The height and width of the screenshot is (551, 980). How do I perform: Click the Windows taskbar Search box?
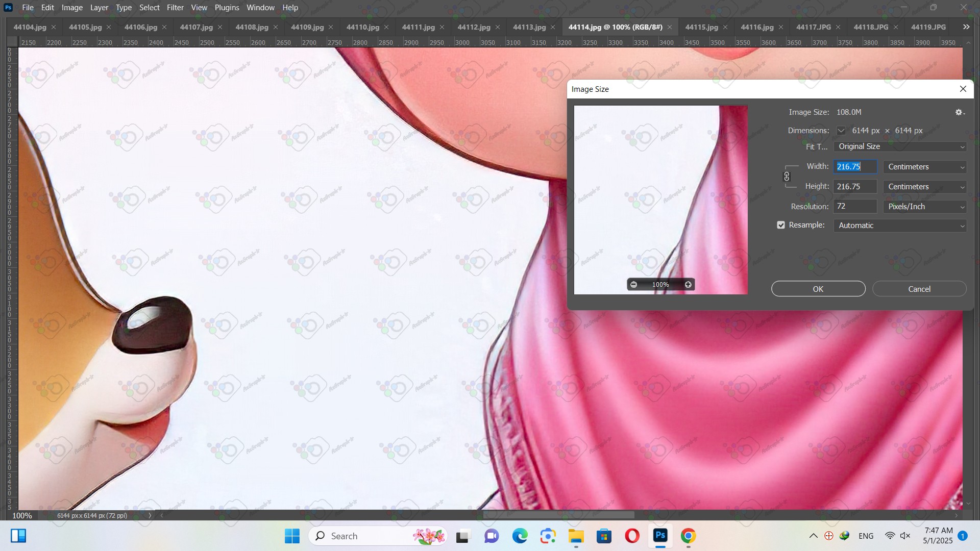[378, 536]
